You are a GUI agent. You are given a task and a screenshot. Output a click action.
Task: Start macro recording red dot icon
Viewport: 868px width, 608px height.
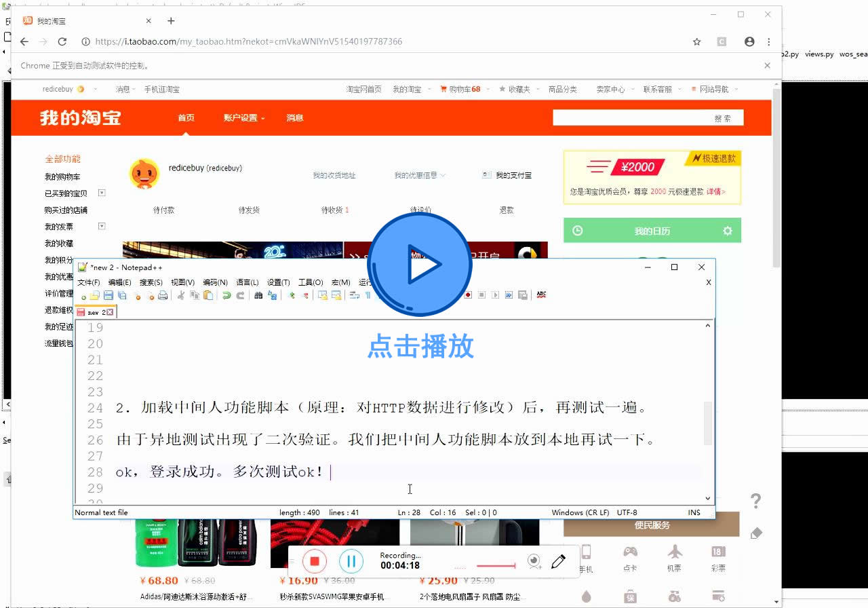[x=468, y=295]
